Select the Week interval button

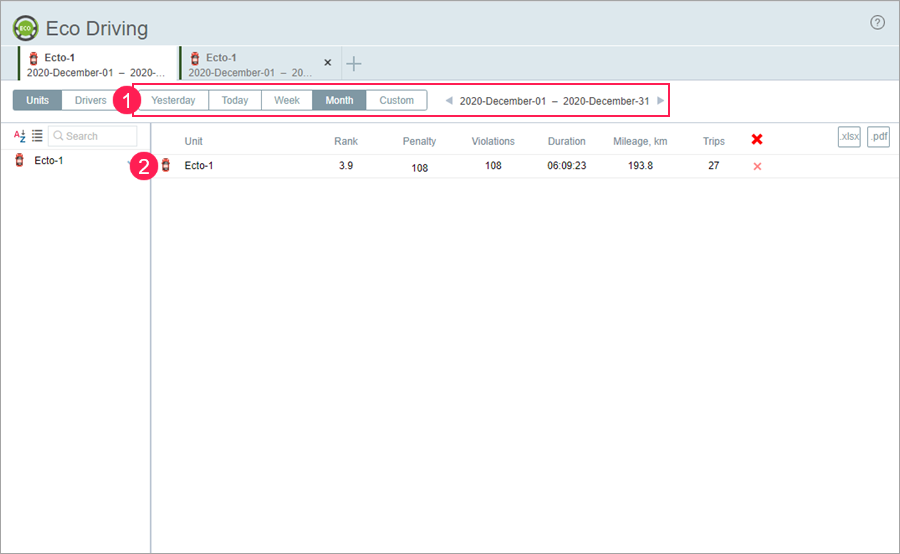pos(287,100)
